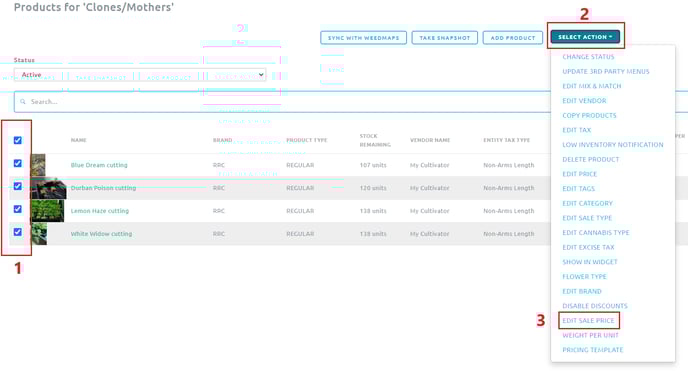Image resolution: width=688 pixels, height=371 pixels.
Task: Deselect the Lemon Haze cutting checkbox
Action: (18, 209)
